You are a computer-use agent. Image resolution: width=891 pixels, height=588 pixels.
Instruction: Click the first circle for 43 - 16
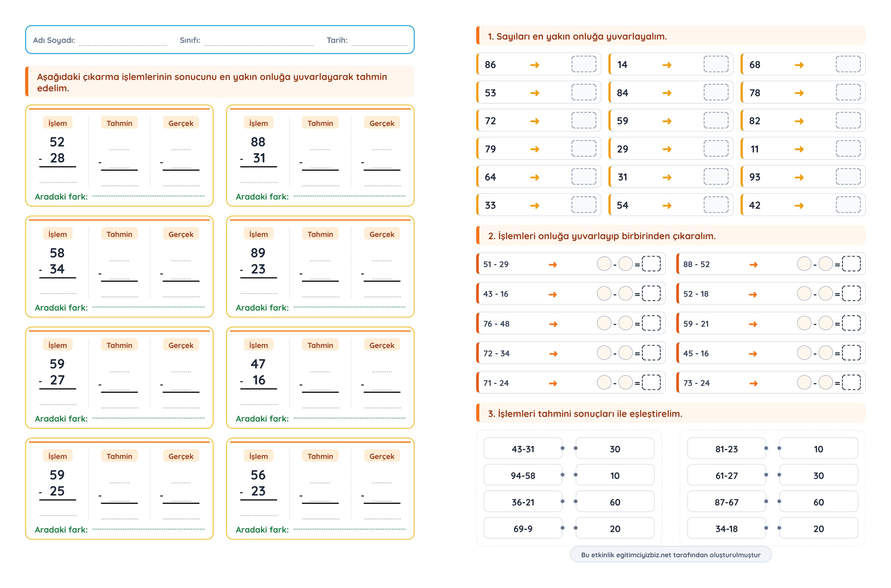coord(604,293)
